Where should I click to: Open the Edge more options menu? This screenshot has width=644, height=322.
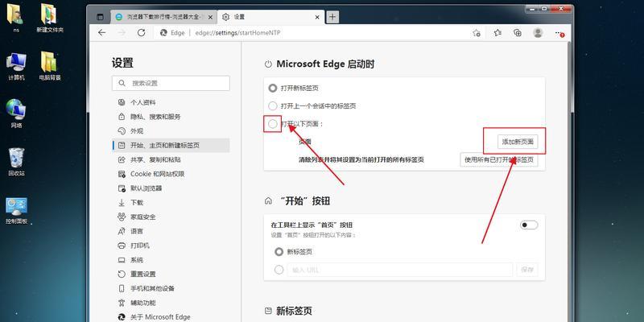[559, 33]
